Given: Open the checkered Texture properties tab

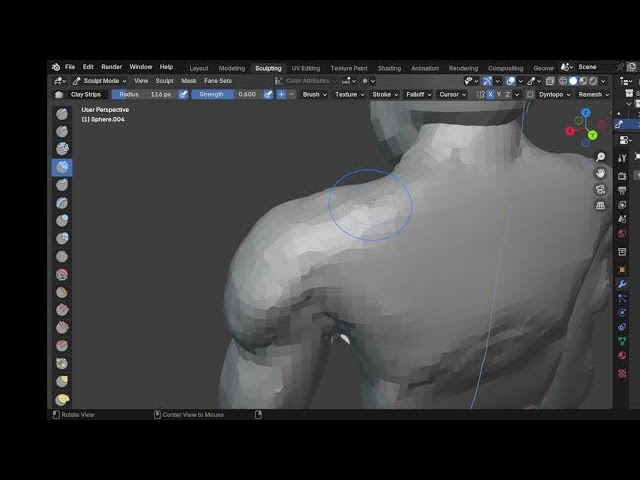Looking at the screenshot, I should 622,373.
